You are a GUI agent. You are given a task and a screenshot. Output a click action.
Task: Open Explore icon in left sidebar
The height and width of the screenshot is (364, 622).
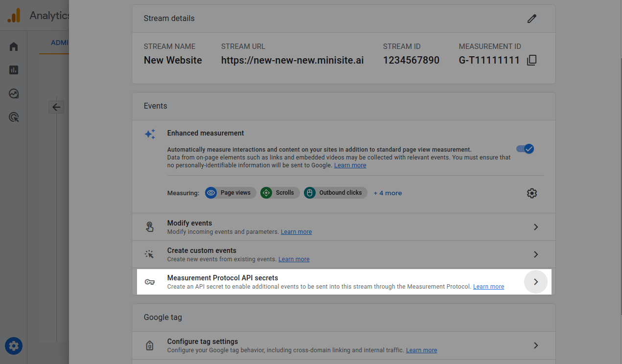(x=14, y=93)
